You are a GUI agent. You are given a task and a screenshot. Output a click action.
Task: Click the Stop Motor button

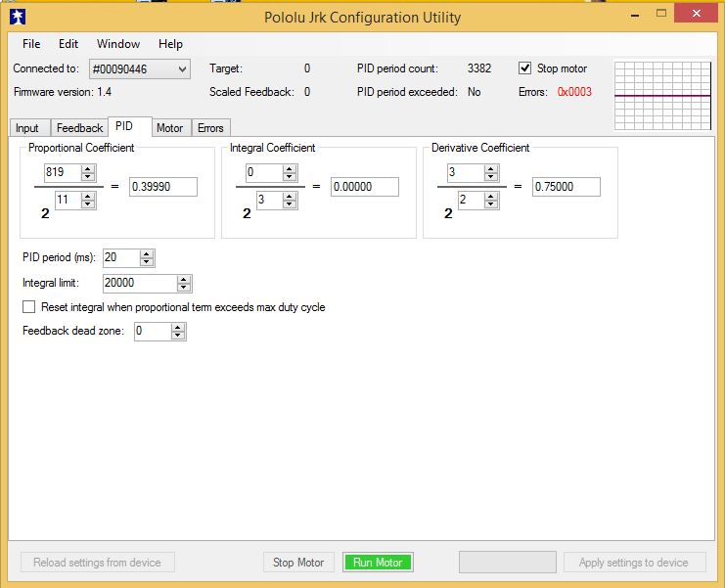click(298, 563)
